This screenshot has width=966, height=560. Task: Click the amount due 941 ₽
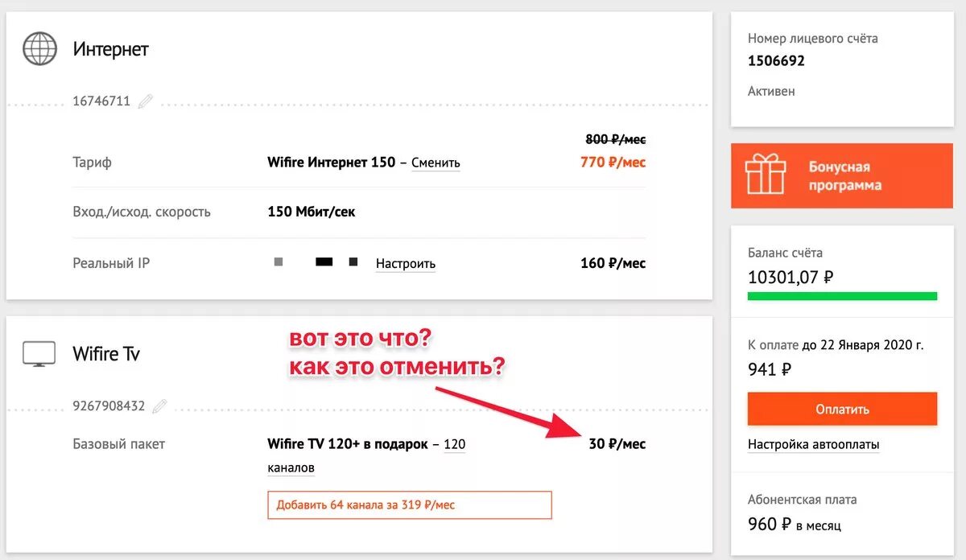(770, 370)
